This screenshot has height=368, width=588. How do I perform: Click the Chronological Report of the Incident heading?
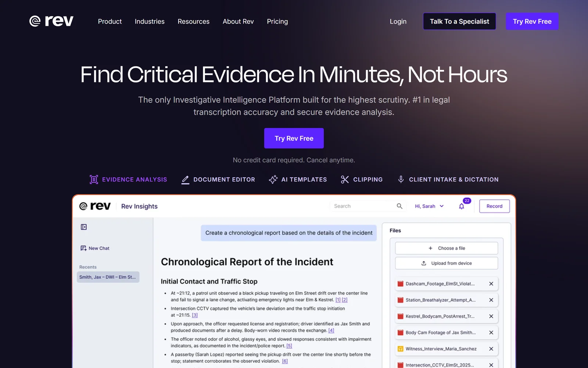[247, 262]
